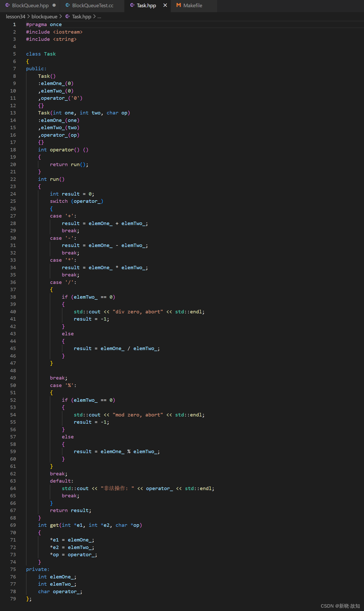Click the C++ file icon on Task.hpp tab
The width and height of the screenshot is (364, 611).
(x=132, y=5)
